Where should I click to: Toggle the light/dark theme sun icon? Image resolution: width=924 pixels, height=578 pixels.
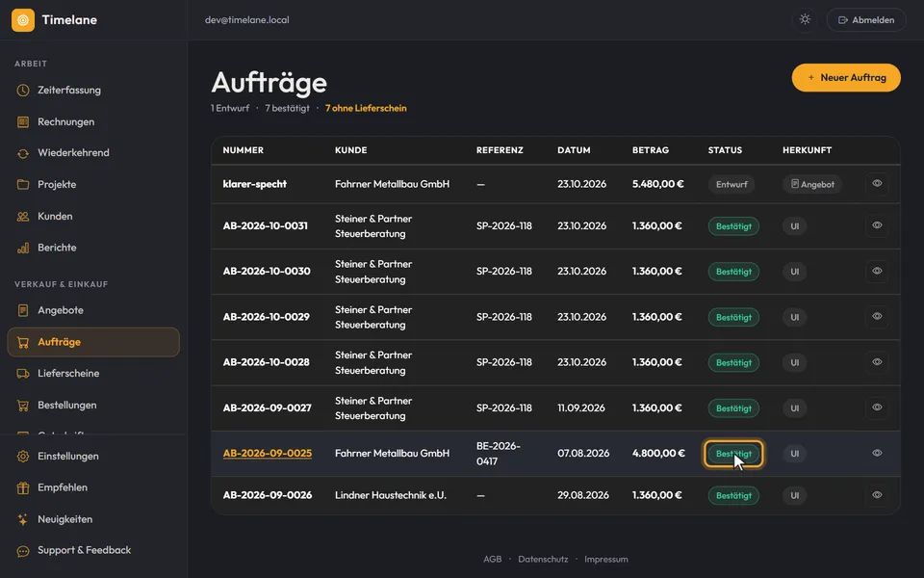coord(805,19)
